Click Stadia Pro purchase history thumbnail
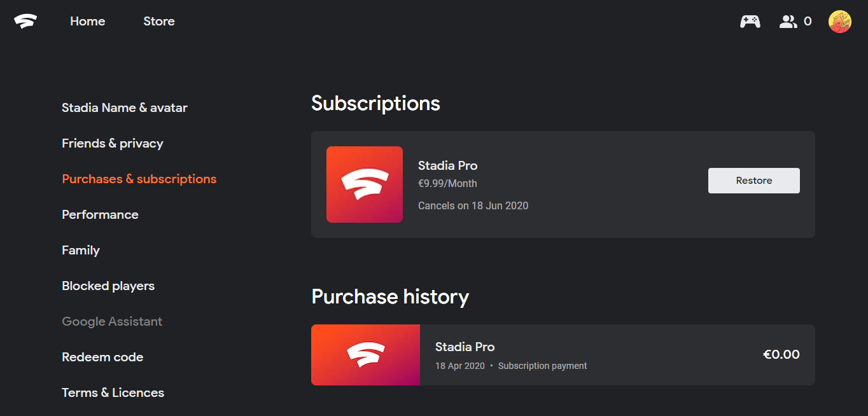The image size is (868, 416). point(365,355)
